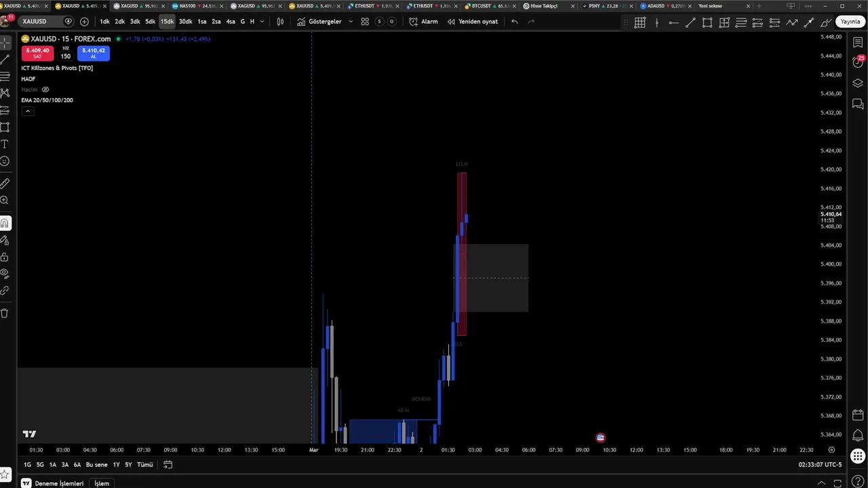
Task: Edit the 150 order quantity field
Action: coord(65,56)
